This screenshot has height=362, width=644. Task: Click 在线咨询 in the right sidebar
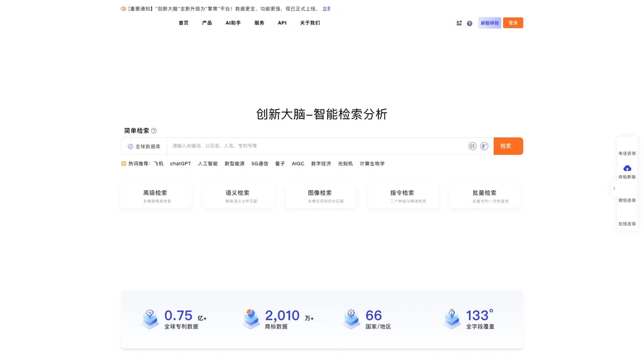(627, 224)
